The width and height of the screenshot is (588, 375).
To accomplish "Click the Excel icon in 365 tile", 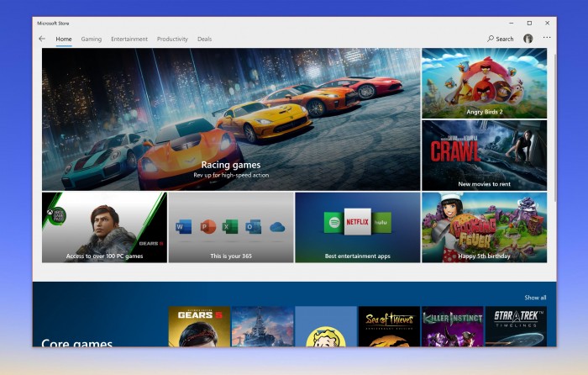I will click(x=230, y=227).
